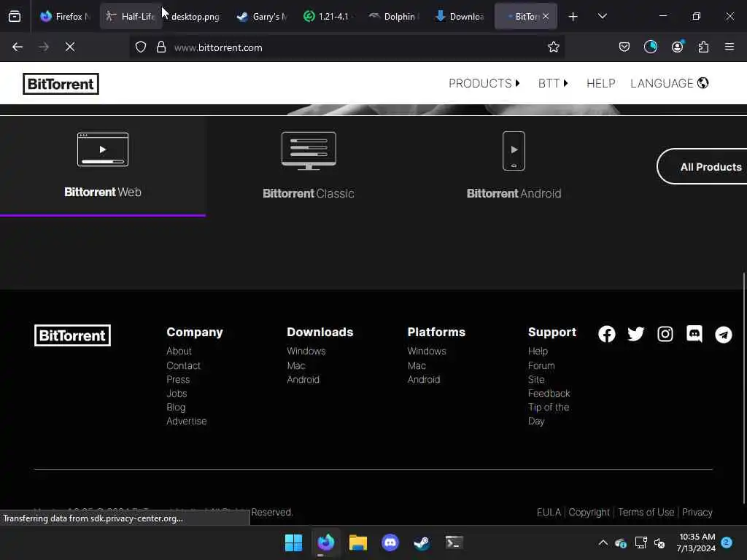
Task: List all tabs dropdown arrow
Action: pyautogui.click(x=602, y=16)
